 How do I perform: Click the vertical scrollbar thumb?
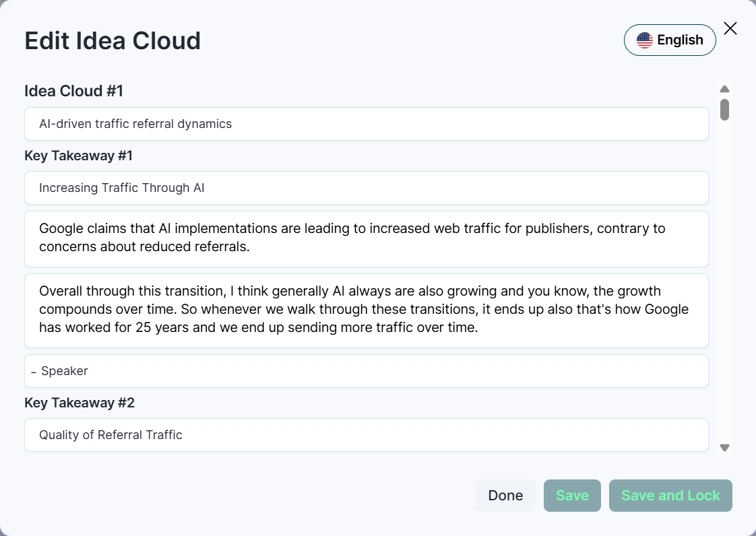click(724, 109)
